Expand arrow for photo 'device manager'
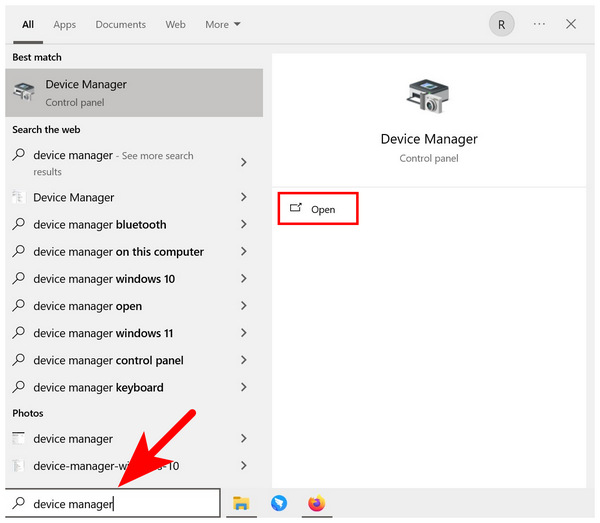 point(244,438)
